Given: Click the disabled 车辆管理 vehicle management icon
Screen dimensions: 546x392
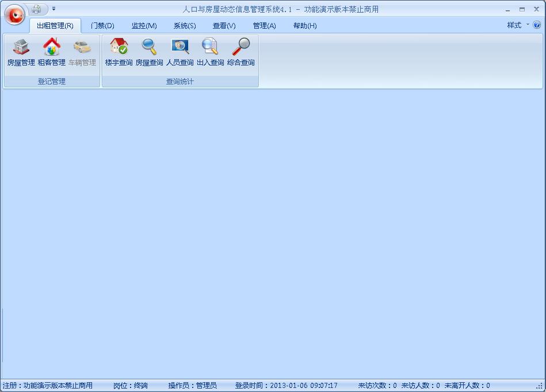Looking at the screenshot, I should [82, 52].
